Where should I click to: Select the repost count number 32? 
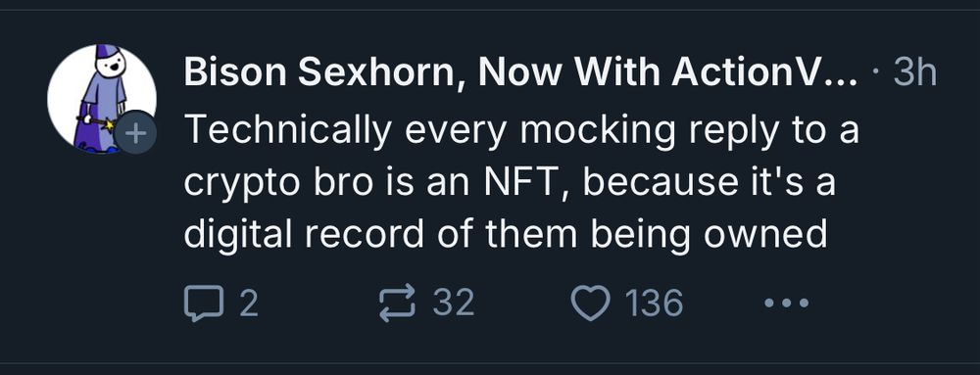click(x=454, y=304)
